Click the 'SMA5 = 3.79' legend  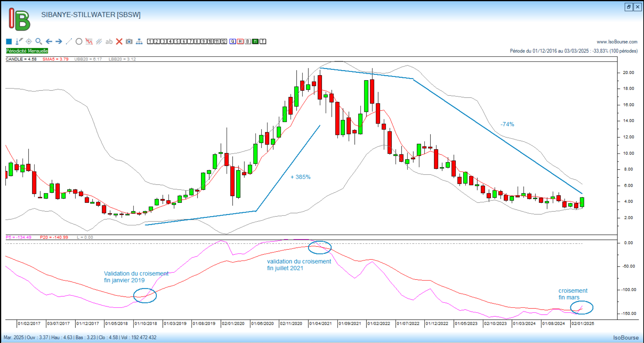click(x=55, y=59)
